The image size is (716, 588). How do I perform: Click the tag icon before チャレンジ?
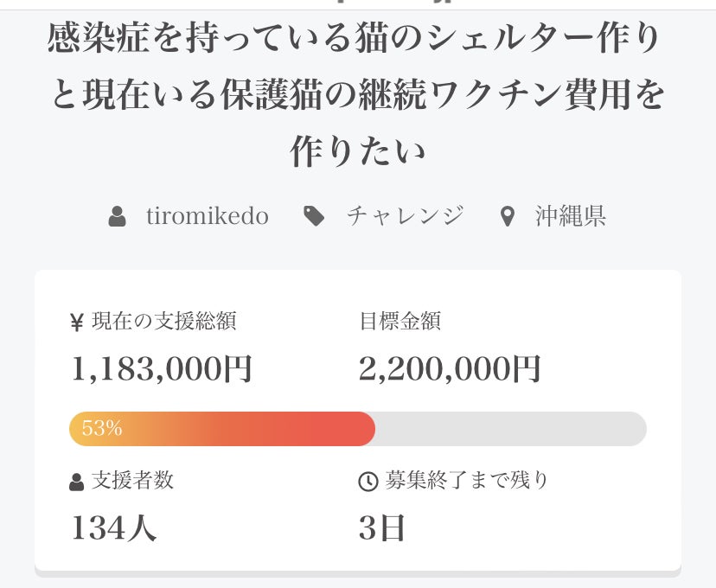pyautogui.click(x=315, y=216)
